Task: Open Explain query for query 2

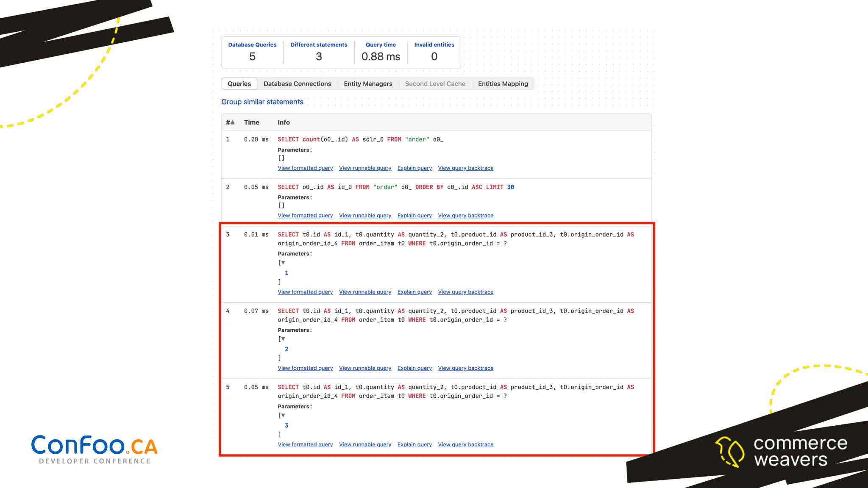Action: click(x=414, y=216)
